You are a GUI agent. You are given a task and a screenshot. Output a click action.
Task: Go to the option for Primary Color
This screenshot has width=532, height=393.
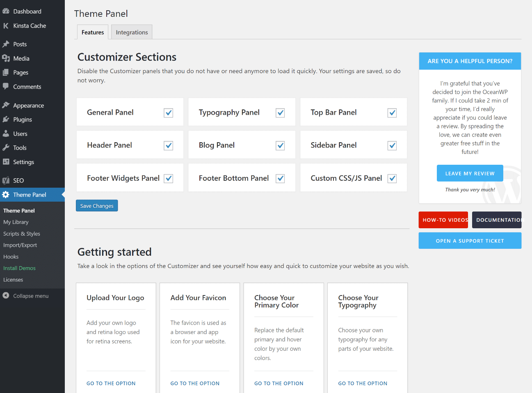pyautogui.click(x=279, y=384)
